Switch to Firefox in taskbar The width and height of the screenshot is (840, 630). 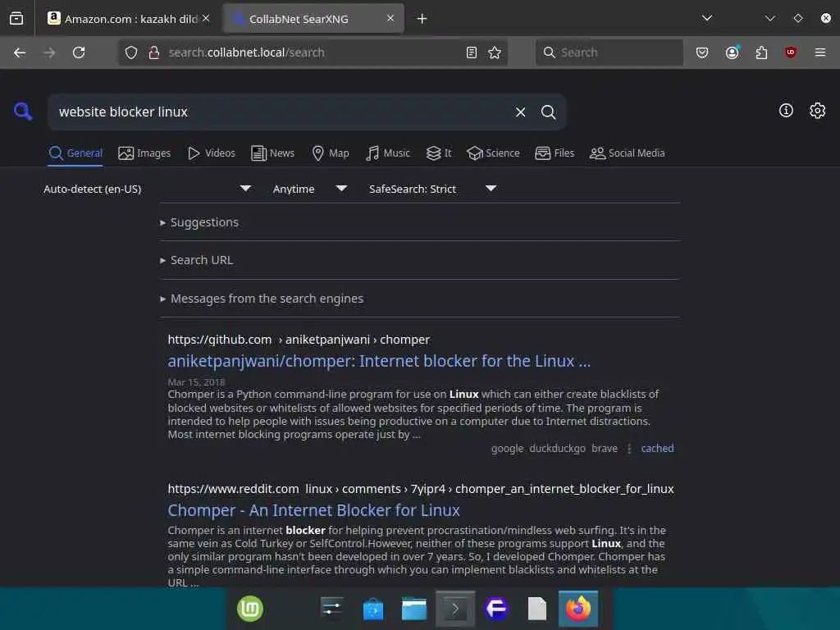tap(578, 609)
